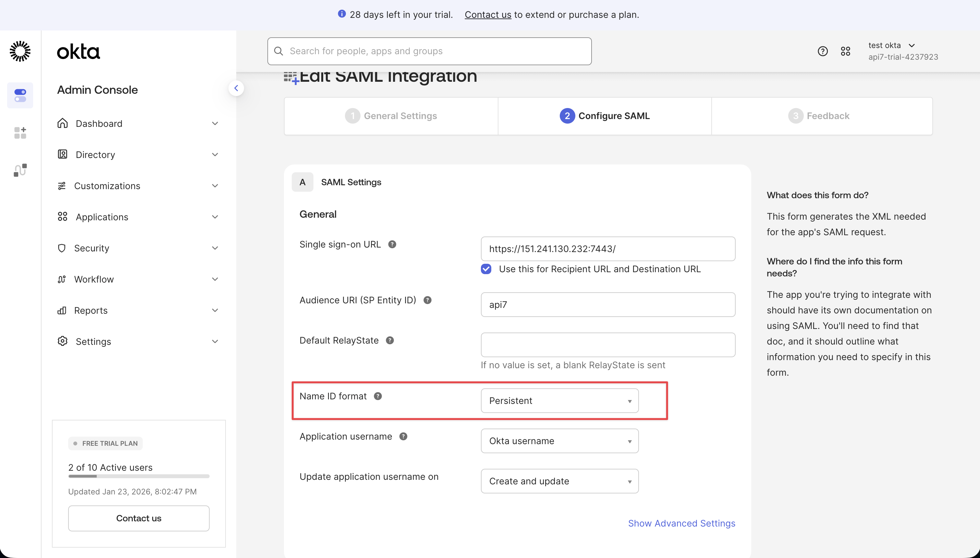This screenshot has width=980, height=558.
Task: Open the Help question mark icon
Action: [x=823, y=51]
